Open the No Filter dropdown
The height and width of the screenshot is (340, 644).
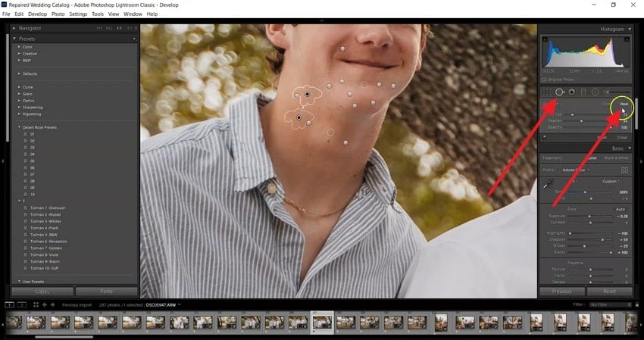coord(611,304)
